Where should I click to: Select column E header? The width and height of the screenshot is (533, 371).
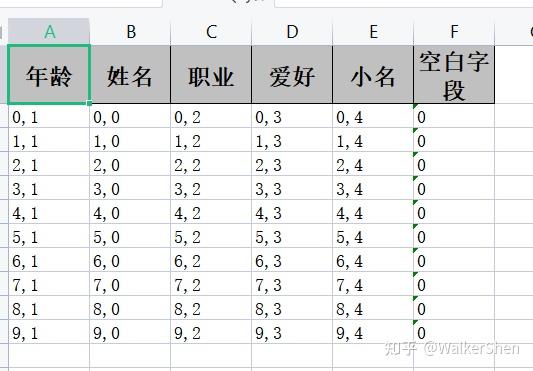point(373,32)
